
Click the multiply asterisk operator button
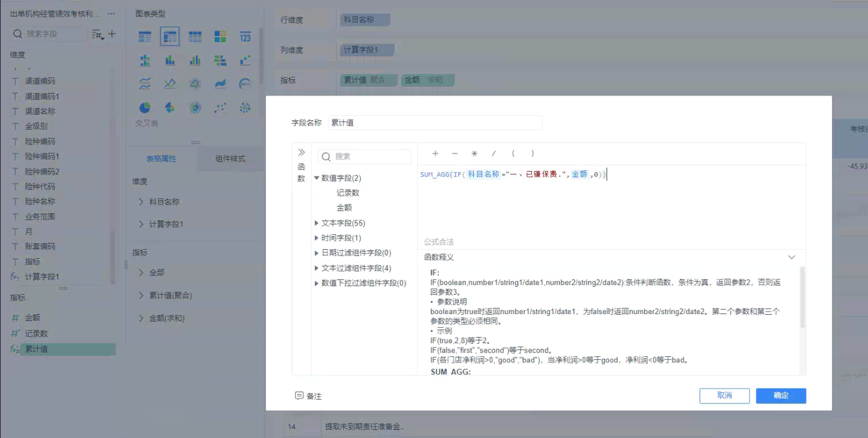474,154
